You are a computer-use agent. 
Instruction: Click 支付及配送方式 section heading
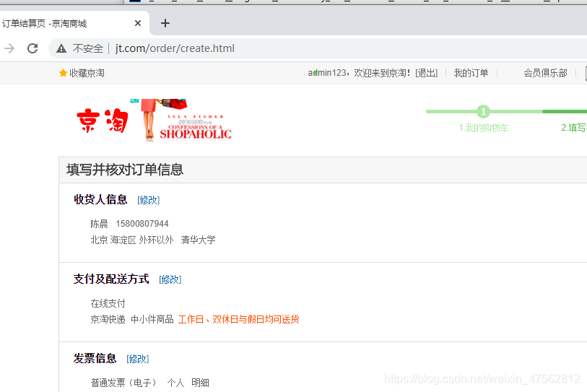point(111,279)
